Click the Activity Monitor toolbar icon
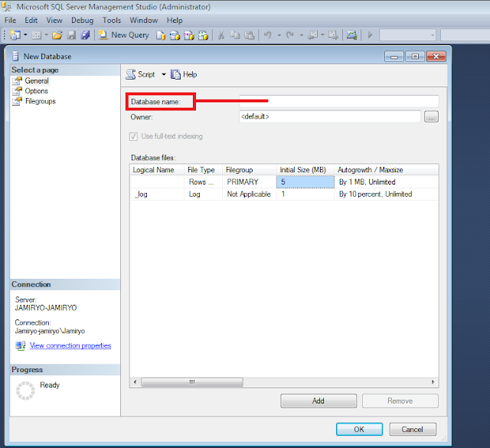Image resolution: width=490 pixels, height=448 pixels. click(x=351, y=35)
